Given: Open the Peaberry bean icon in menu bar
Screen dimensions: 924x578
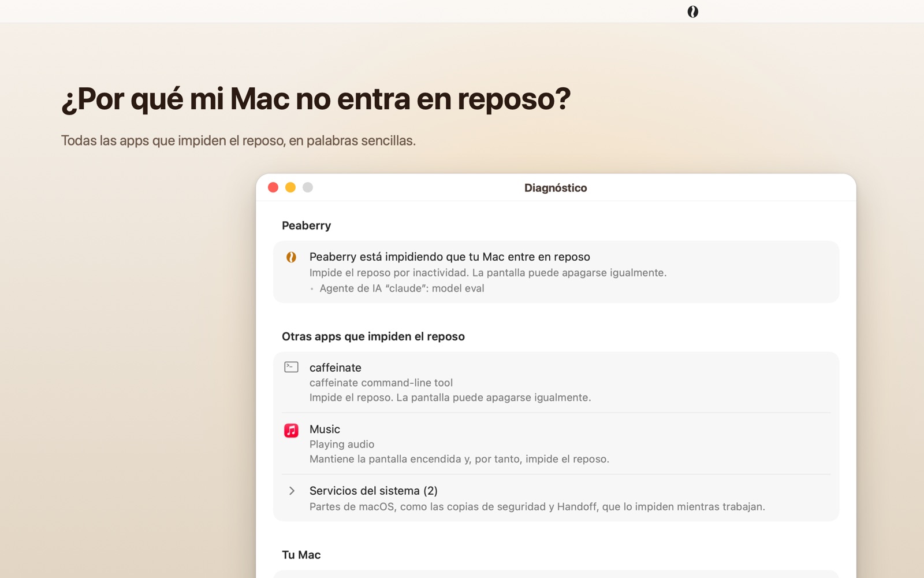Looking at the screenshot, I should pos(692,12).
